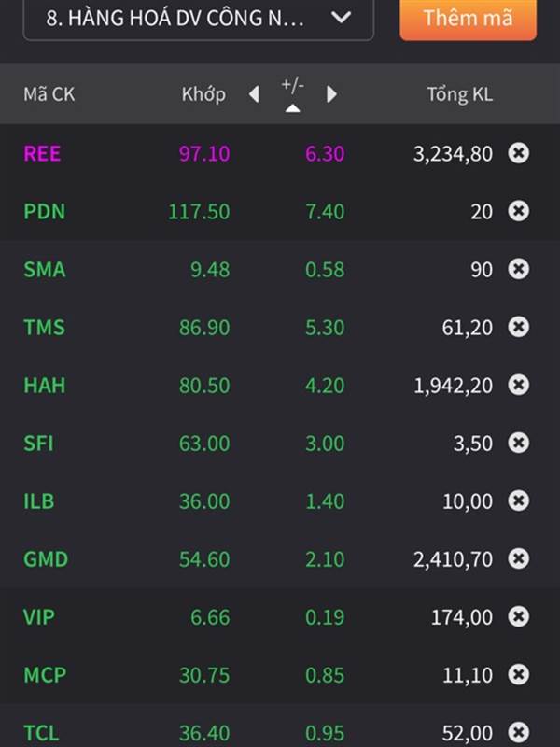Delete GMD using its x icon
This screenshot has width=560, height=747.
point(518,558)
